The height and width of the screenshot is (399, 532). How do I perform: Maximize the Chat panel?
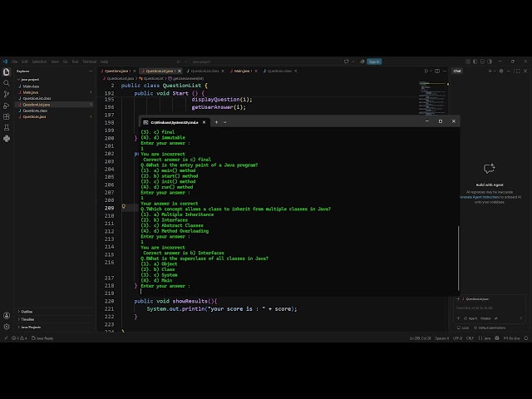(517, 71)
